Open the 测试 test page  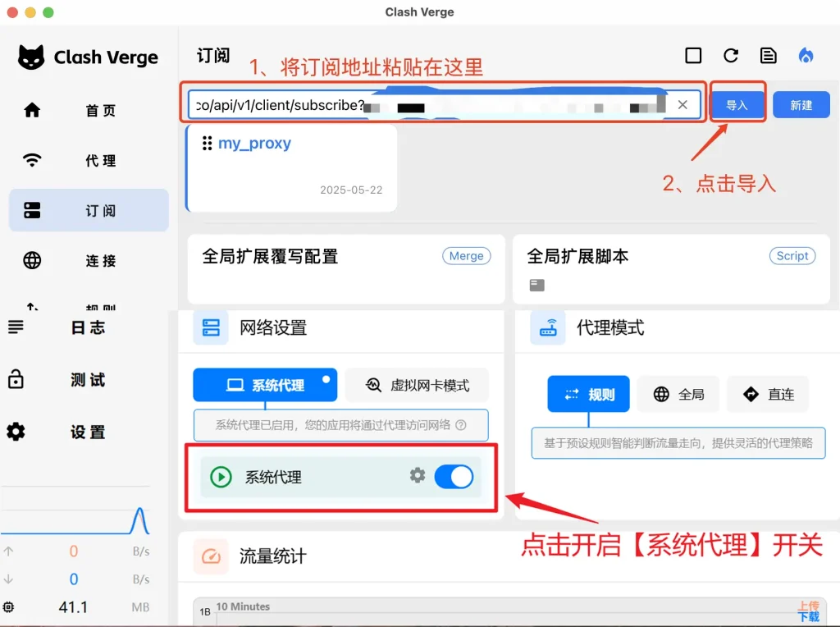pos(89,379)
